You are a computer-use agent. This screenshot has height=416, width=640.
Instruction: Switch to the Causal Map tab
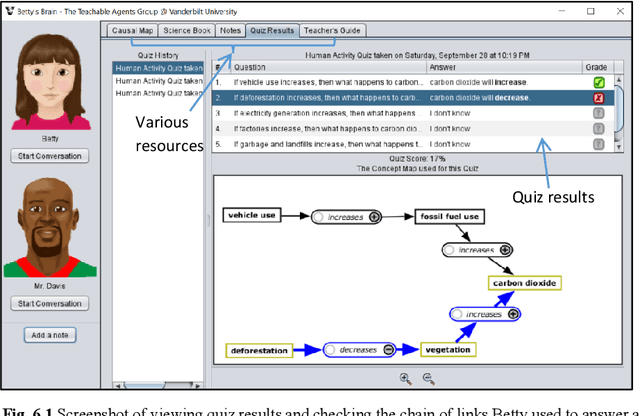pyautogui.click(x=133, y=31)
